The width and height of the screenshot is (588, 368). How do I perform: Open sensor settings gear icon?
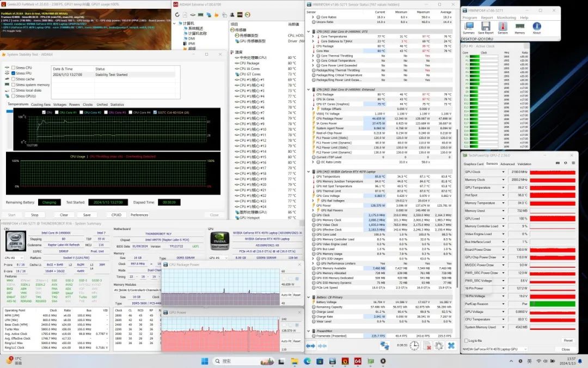pyautogui.click(x=439, y=346)
